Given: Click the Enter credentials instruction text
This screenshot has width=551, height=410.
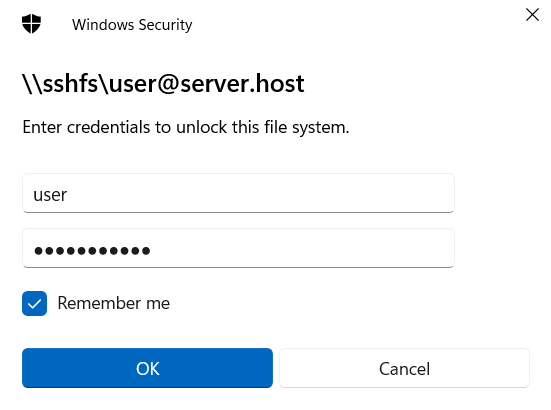Looking at the screenshot, I should (186, 127).
